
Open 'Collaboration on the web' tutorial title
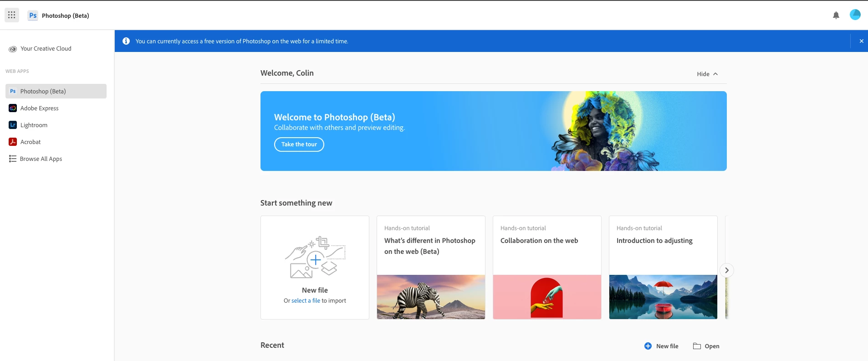coord(539,241)
